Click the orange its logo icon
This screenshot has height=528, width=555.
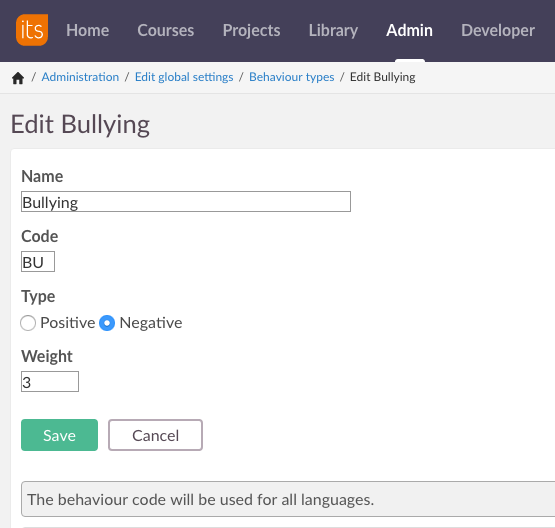coord(32,30)
